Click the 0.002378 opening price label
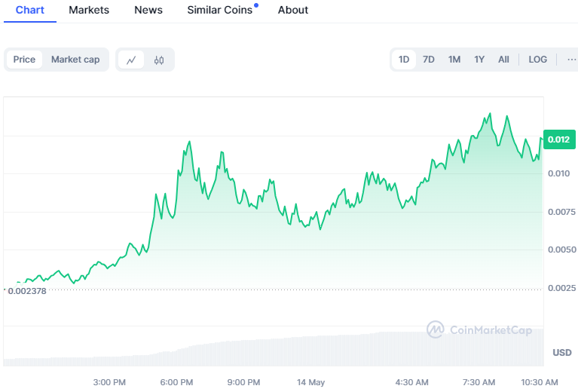Image resolution: width=578 pixels, height=392 pixels. [27, 291]
